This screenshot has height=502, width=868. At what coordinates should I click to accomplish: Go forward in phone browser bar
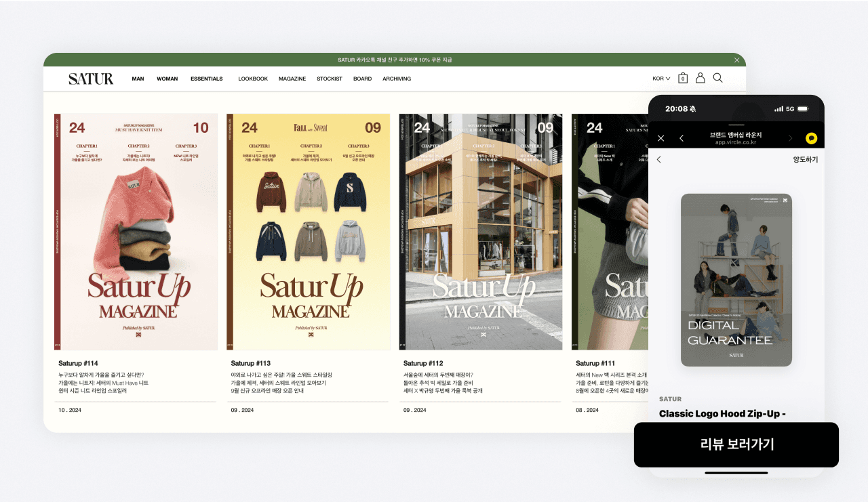pyautogui.click(x=790, y=138)
